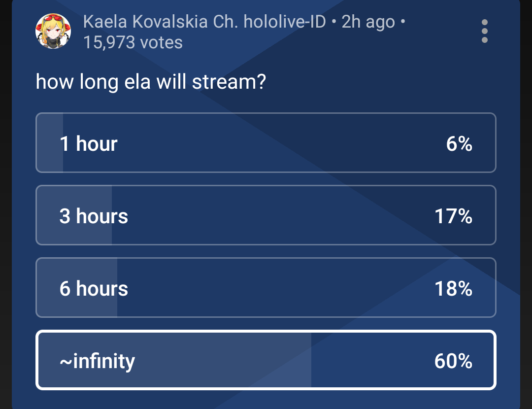Vote for the 3 hours poll option
The width and height of the screenshot is (532, 409).
coord(266,215)
